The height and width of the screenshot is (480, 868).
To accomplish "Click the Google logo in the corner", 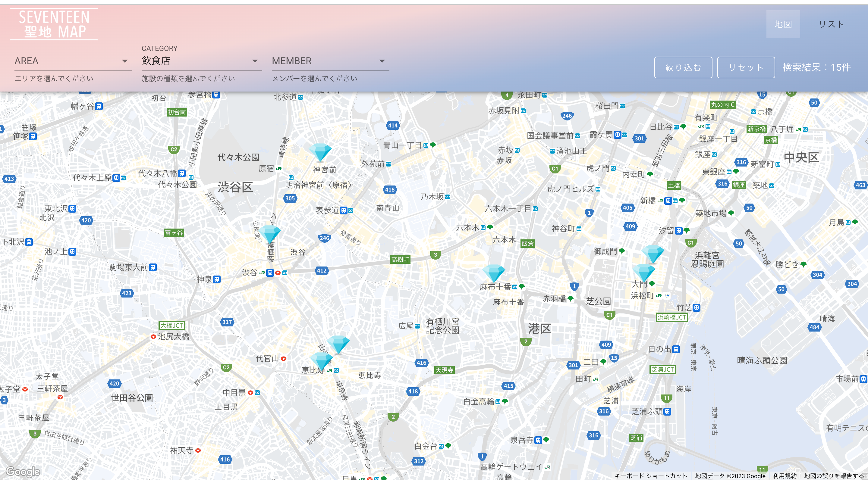I will point(23,471).
